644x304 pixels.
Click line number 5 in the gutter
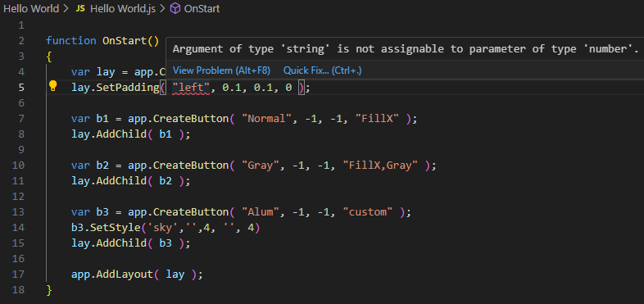(x=21, y=88)
